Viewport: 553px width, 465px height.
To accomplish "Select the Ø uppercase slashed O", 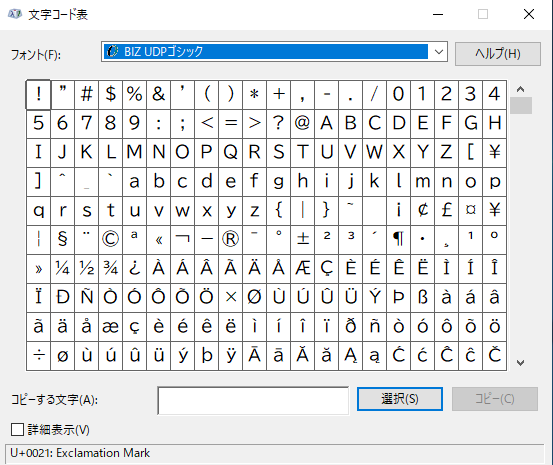I will [x=255, y=297].
